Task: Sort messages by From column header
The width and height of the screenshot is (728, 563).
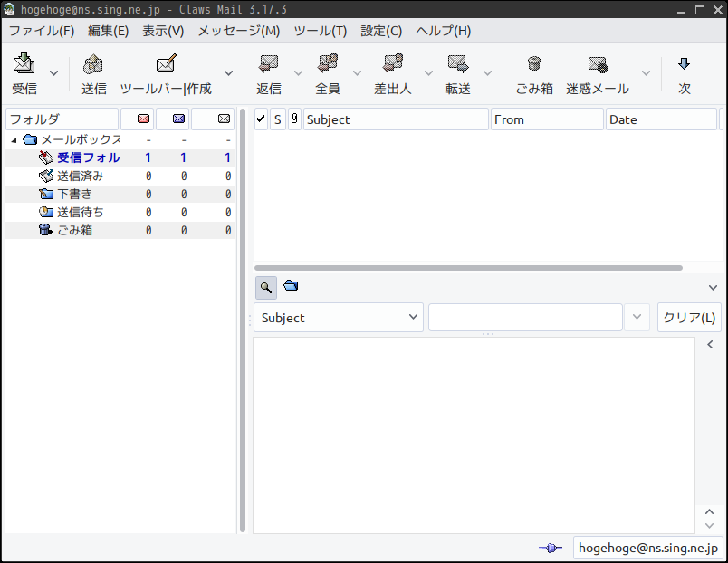Action: pyautogui.click(x=547, y=119)
